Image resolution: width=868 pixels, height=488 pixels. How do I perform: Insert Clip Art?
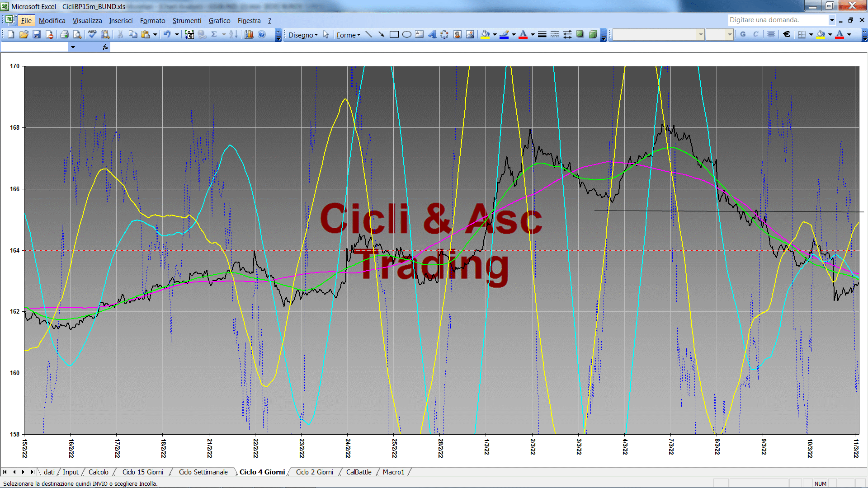[458, 34]
